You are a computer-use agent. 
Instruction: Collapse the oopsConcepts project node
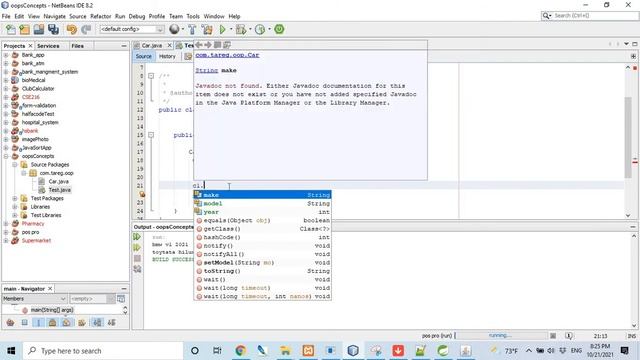[6, 156]
